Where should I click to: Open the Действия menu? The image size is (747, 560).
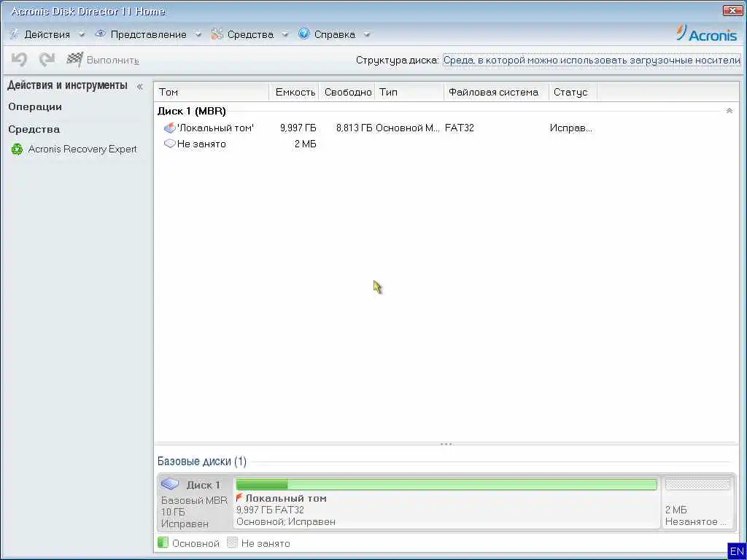(47, 34)
